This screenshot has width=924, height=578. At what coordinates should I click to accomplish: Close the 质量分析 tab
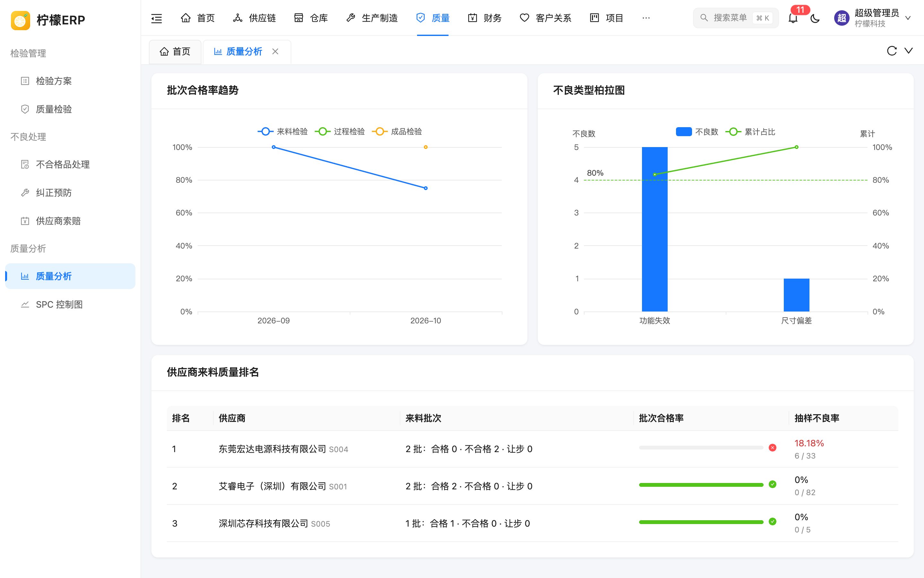click(x=275, y=51)
